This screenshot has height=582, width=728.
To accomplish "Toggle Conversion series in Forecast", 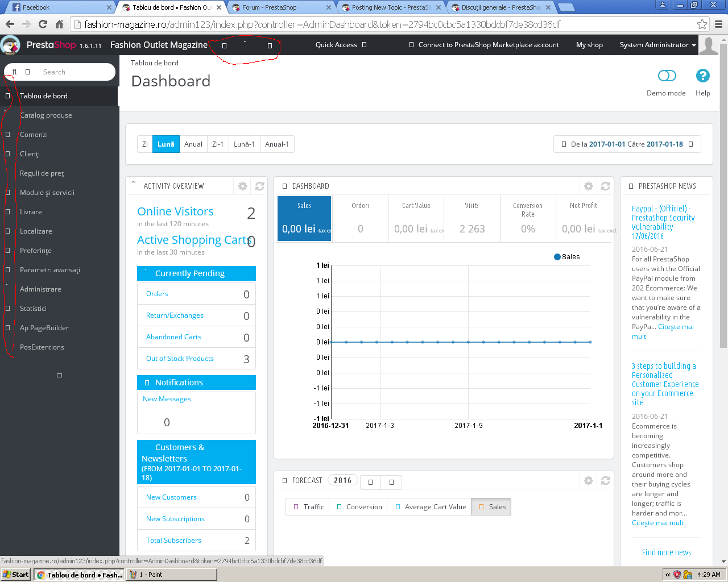I will click(x=359, y=507).
